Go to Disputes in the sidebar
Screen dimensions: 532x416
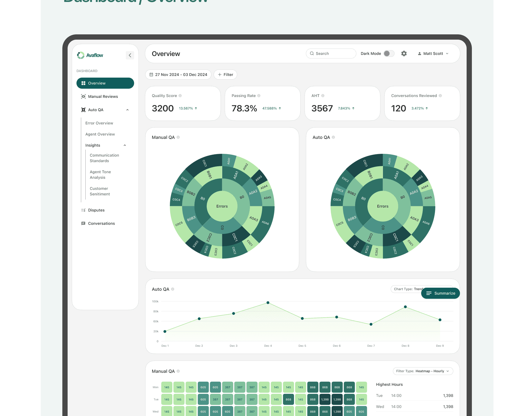click(96, 210)
